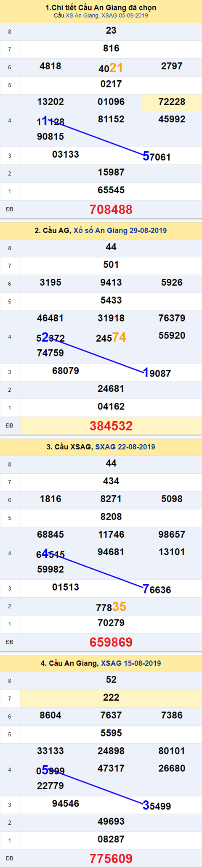
Task: Click the number 55920
Action: pyautogui.click(x=172, y=335)
